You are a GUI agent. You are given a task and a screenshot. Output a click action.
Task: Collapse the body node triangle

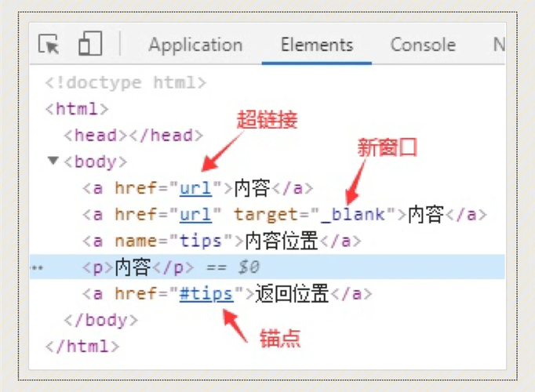coord(53,162)
